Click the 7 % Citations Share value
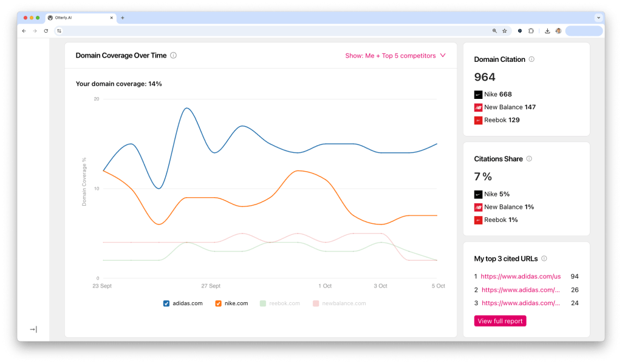 coord(483,177)
